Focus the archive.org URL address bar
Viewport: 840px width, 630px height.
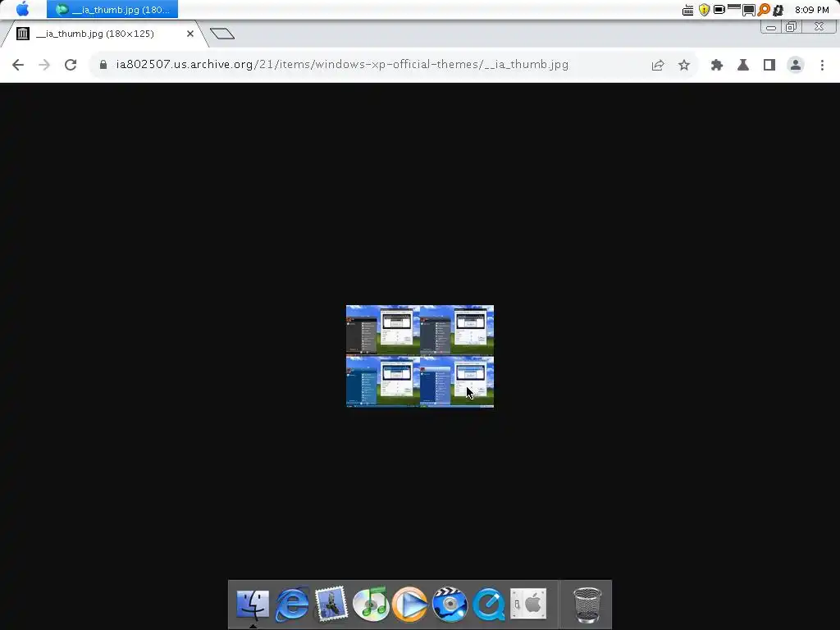click(x=342, y=65)
